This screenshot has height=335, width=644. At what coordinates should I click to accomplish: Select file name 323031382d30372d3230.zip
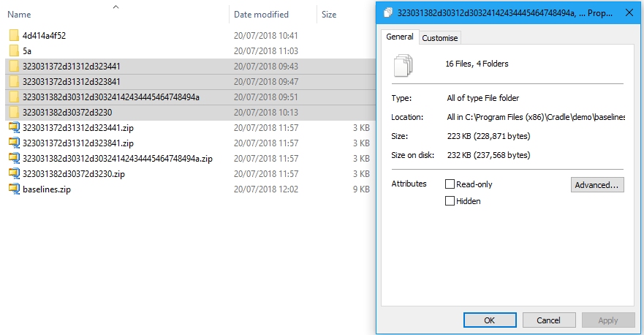pos(74,174)
